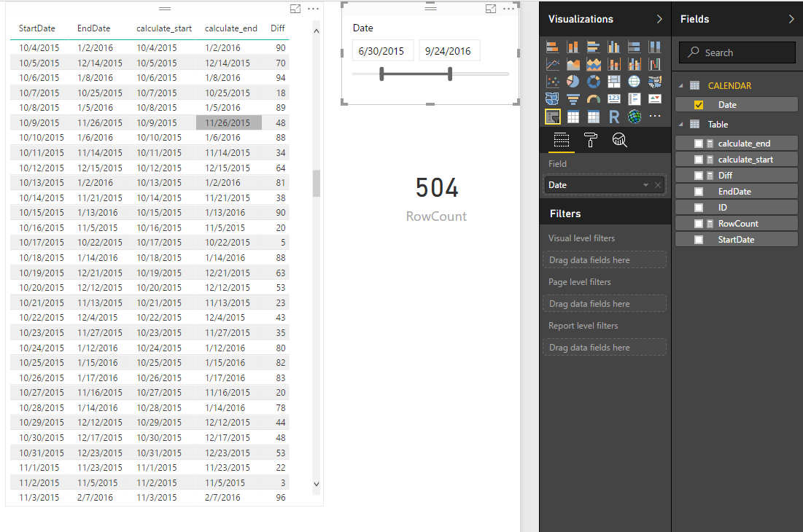803x532 pixels.
Task: Select the Line and clustered column chart
Action: (634, 64)
